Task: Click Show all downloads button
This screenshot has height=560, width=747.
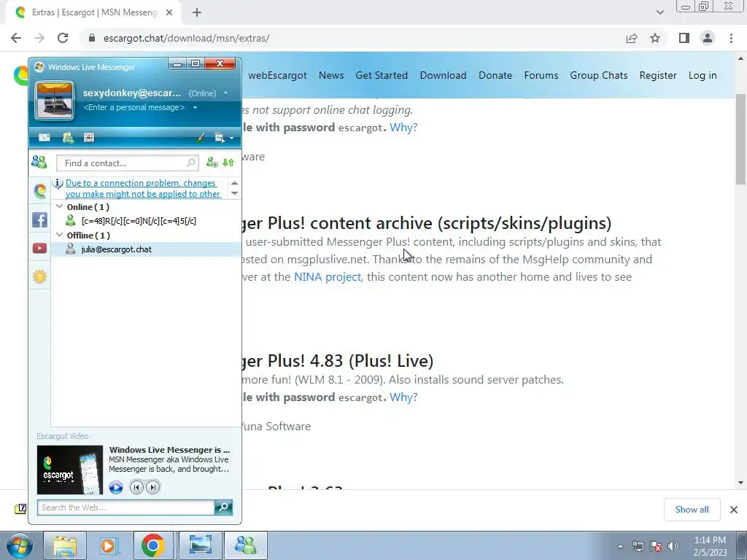Action: [x=692, y=510]
